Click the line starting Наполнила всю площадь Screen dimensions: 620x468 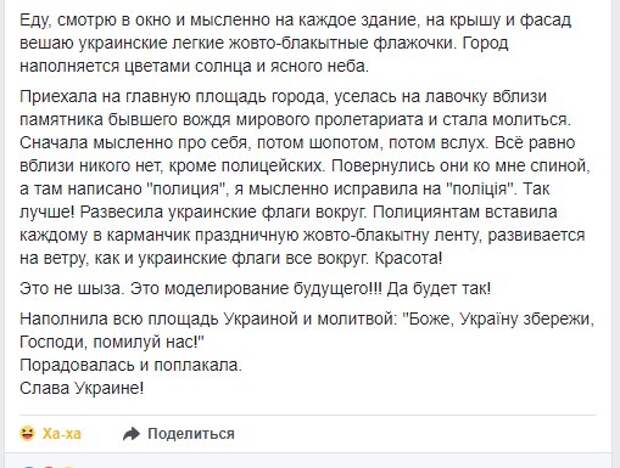[307, 319]
